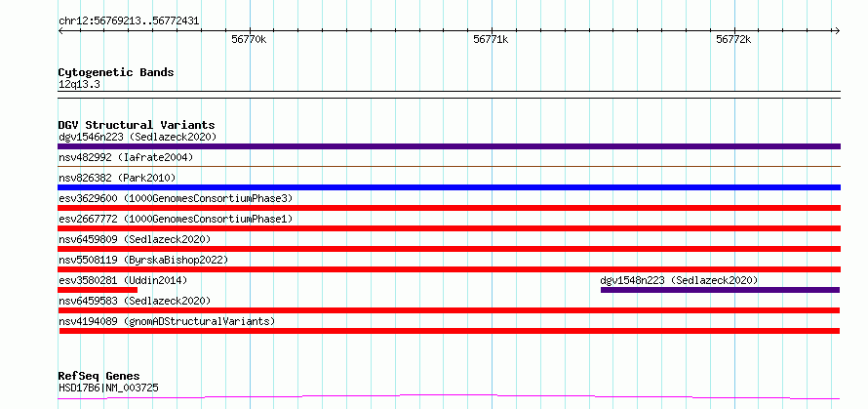
Task: Select the DGV Structural Variants track heading
Action: (x=137, y=125)
